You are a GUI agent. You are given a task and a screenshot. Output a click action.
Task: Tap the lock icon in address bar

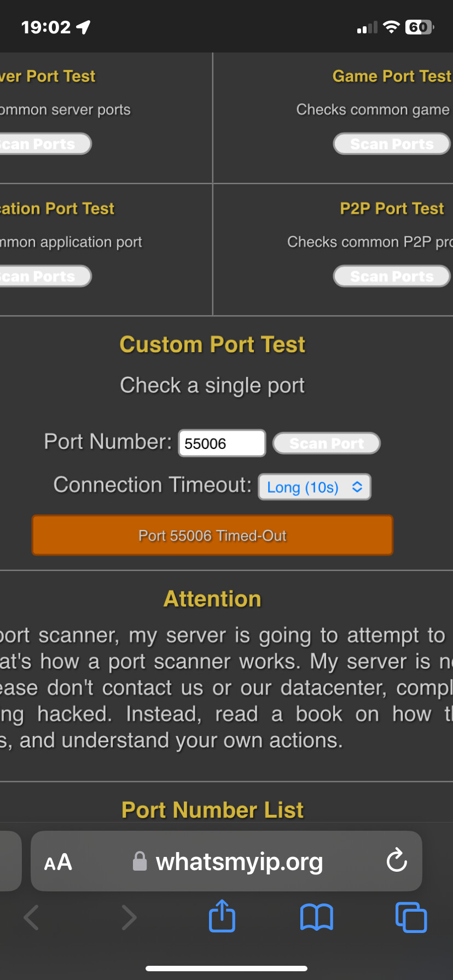140,861
